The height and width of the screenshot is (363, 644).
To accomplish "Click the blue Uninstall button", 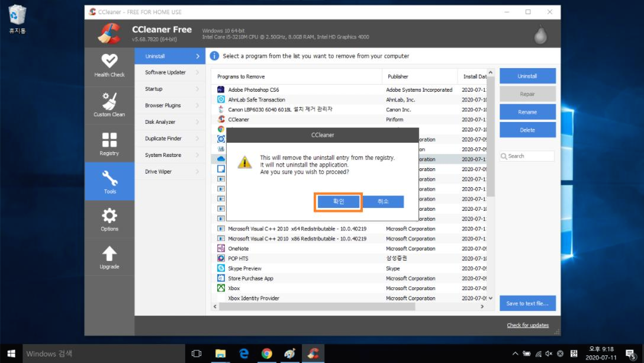I will point(527,76).
